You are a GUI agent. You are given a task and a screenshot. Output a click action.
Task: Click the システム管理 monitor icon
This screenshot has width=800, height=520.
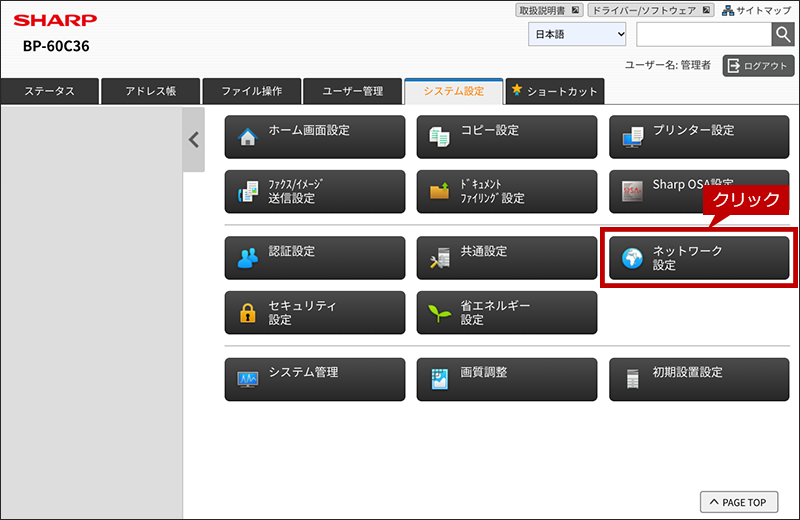(x=247, y=379)
